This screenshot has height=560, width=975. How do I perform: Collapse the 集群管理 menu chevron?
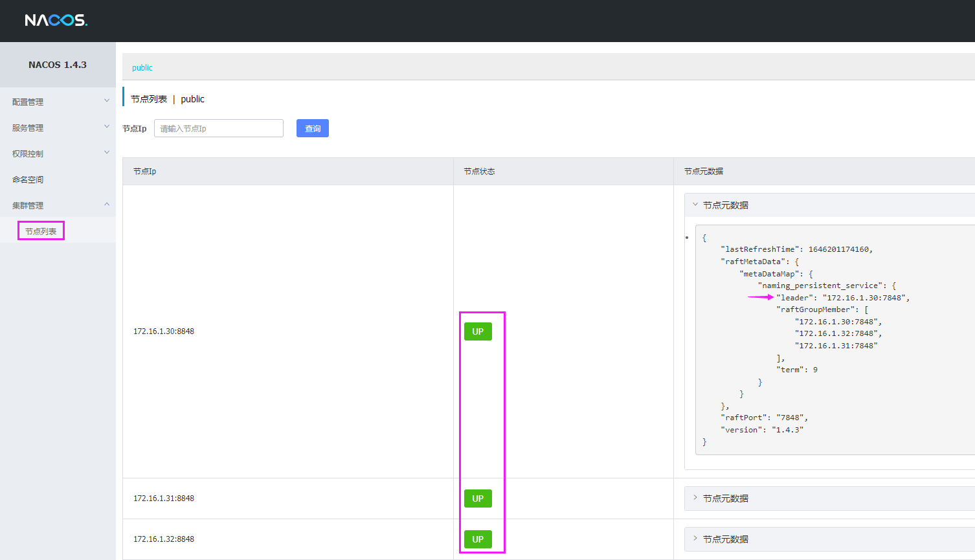[107, 204]
